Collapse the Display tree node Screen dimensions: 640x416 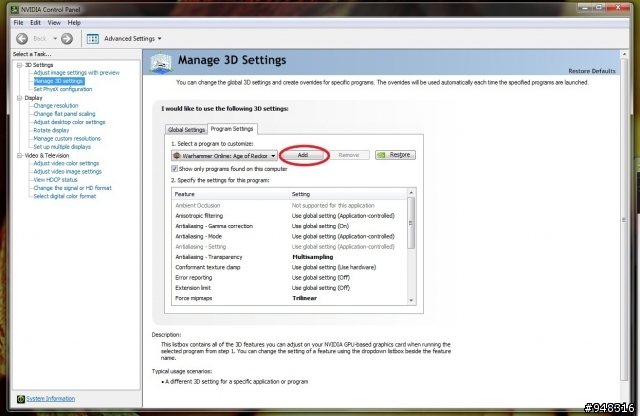click(x=19, y=98)
